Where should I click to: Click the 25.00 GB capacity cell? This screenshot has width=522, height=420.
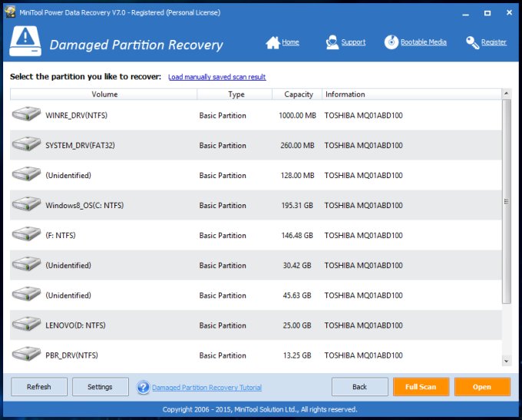(297, 326)
